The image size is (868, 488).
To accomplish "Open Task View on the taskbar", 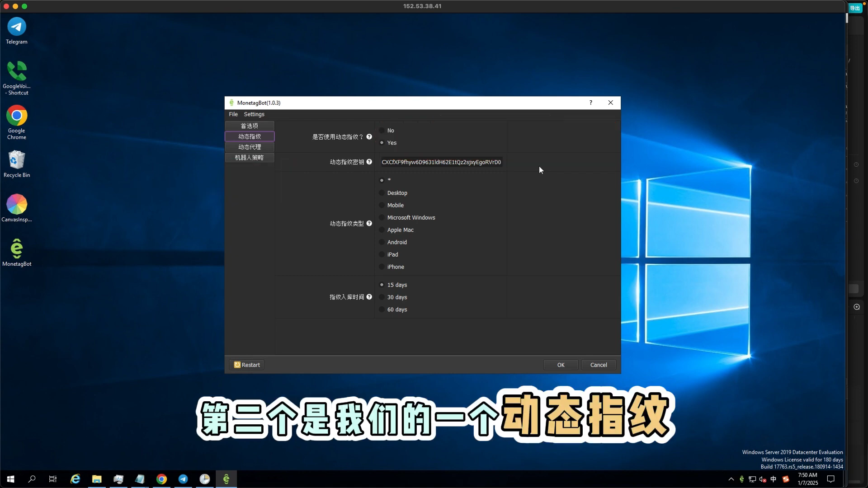I will pyautogui.click(x=53, y=479).
